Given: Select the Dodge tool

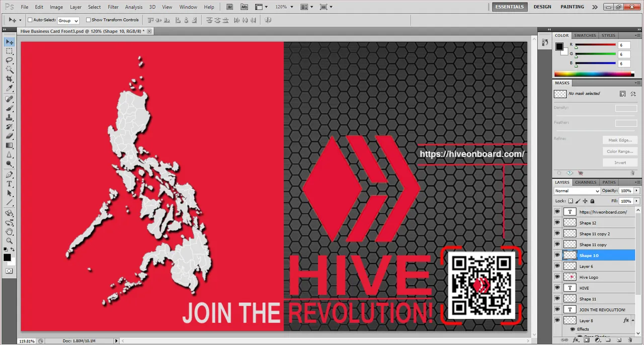Looking at the screenshot, I should click(10, 164).
